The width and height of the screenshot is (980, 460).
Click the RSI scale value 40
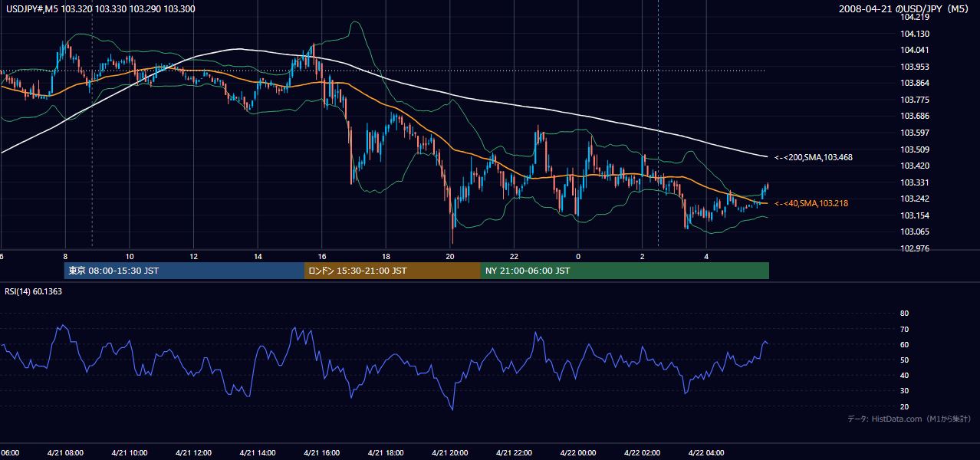tap(904, 375)
